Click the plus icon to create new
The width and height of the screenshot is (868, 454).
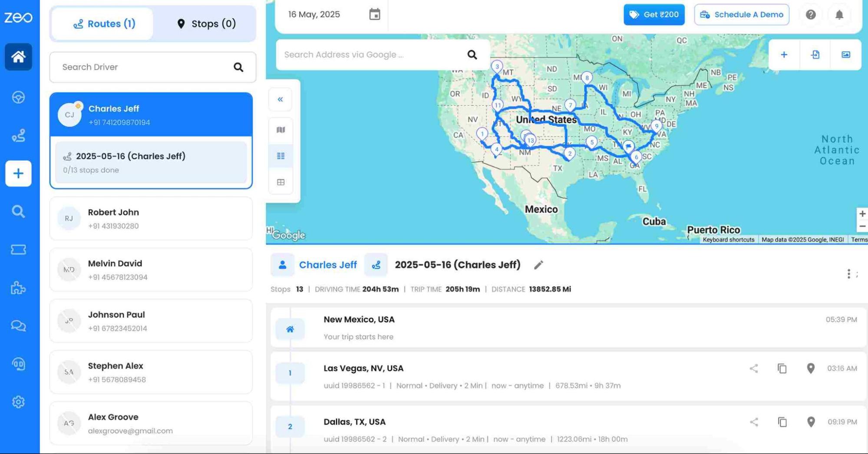coord(18,173)
